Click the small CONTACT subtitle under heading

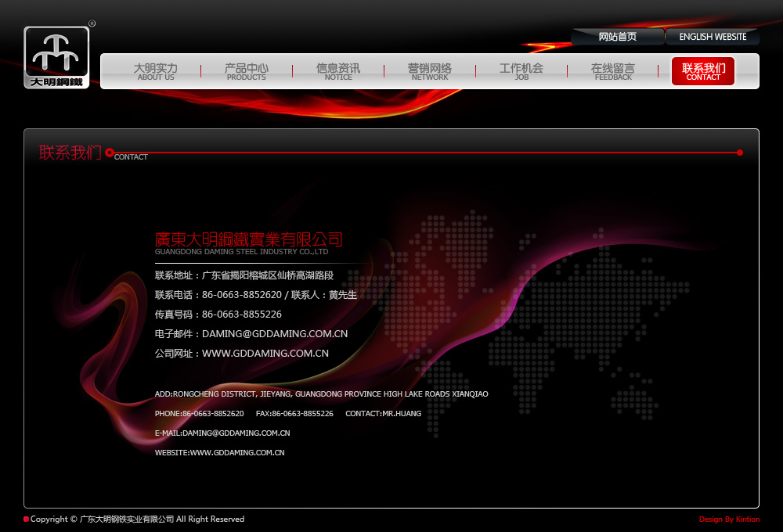point(131,157)
